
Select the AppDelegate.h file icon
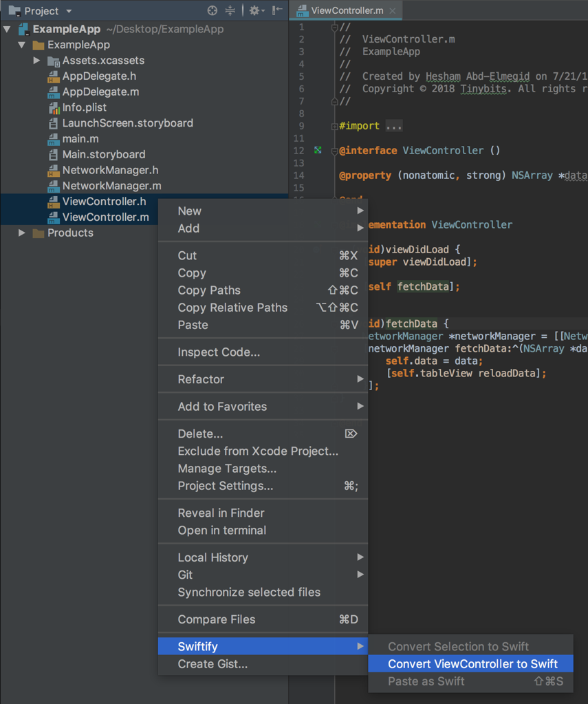pos(53,76)
